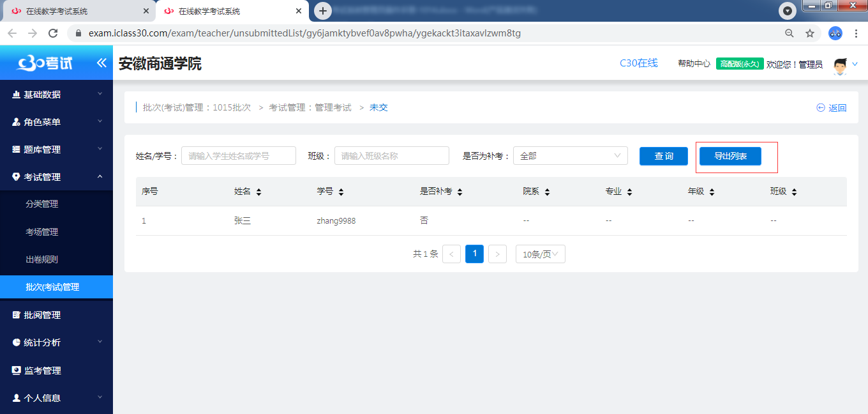Toggle sorting on the 学号 column
The image size is (868, 414).
pyautogui.click(x=342, y=191)
